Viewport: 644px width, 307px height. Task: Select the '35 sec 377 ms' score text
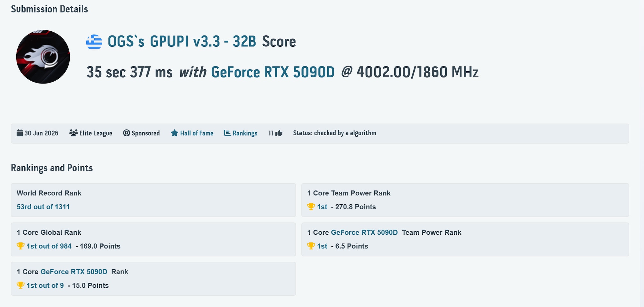[129, 72]
